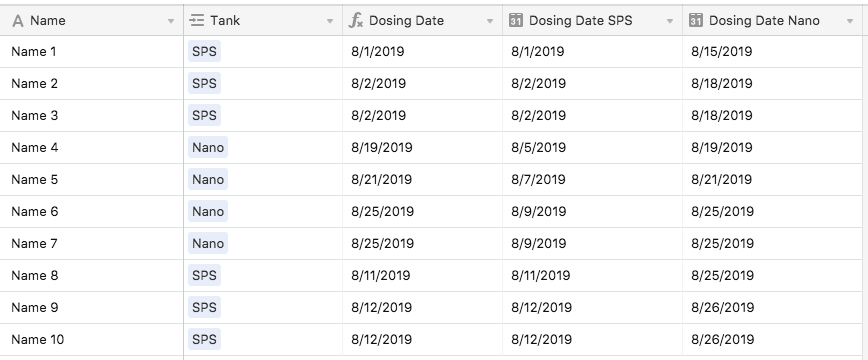Select the Name 10 cell

pyautogui.click(x=91, y=340)
